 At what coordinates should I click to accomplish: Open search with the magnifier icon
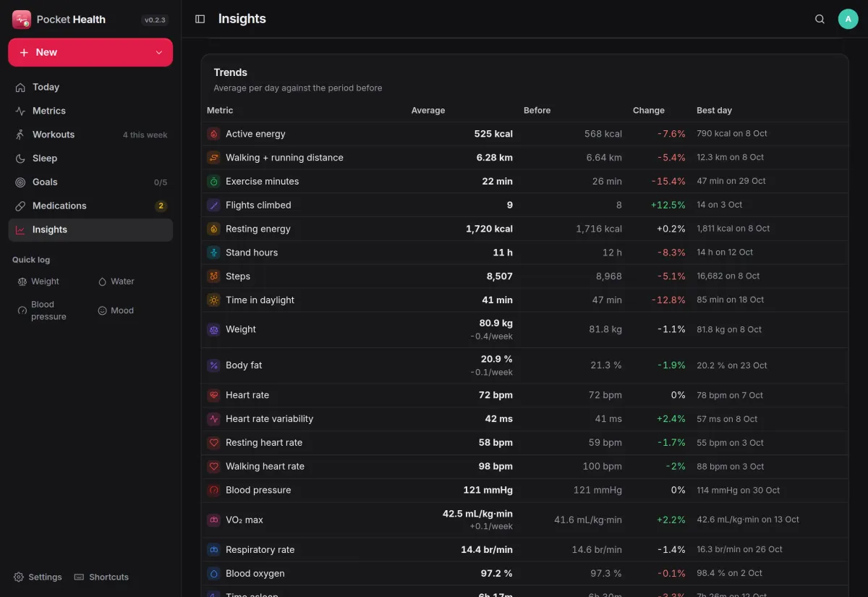[x=820, y=19]
